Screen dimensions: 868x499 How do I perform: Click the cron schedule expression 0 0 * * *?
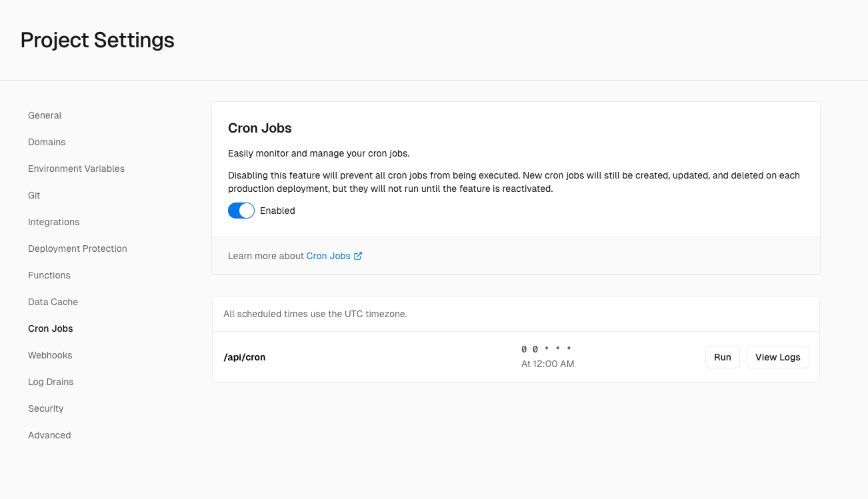(546, 349)
